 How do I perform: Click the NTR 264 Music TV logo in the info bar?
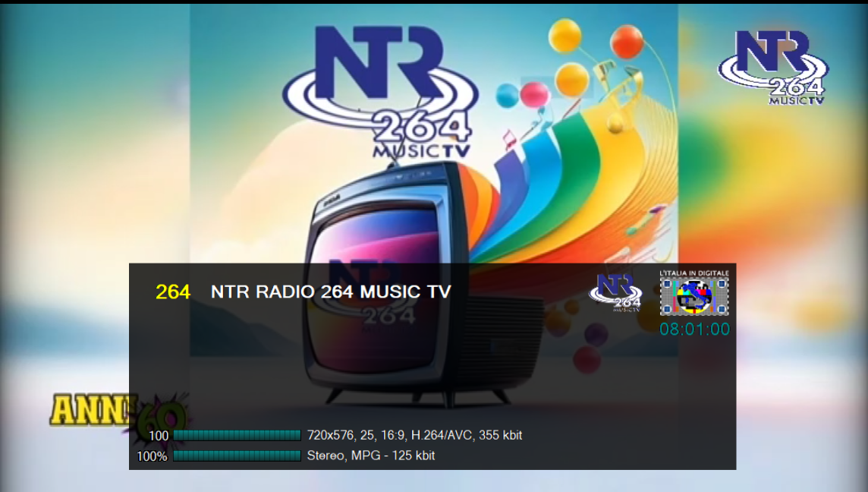[x=615, y=293]
